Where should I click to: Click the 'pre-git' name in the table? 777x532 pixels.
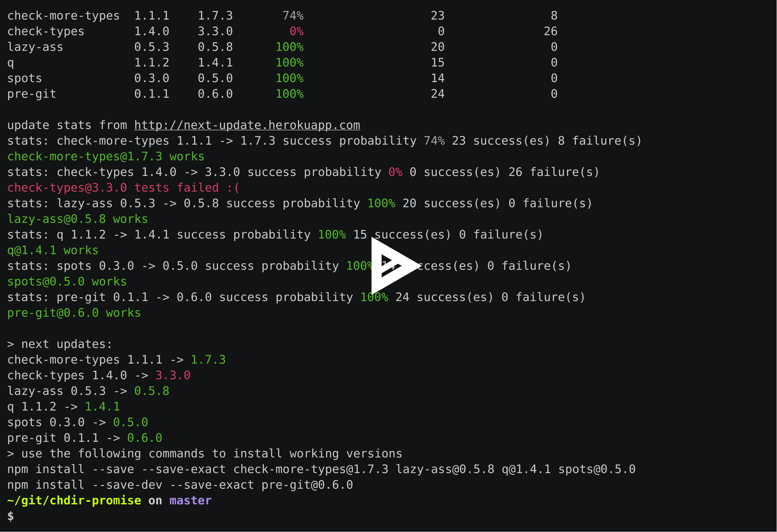(32, 94)
